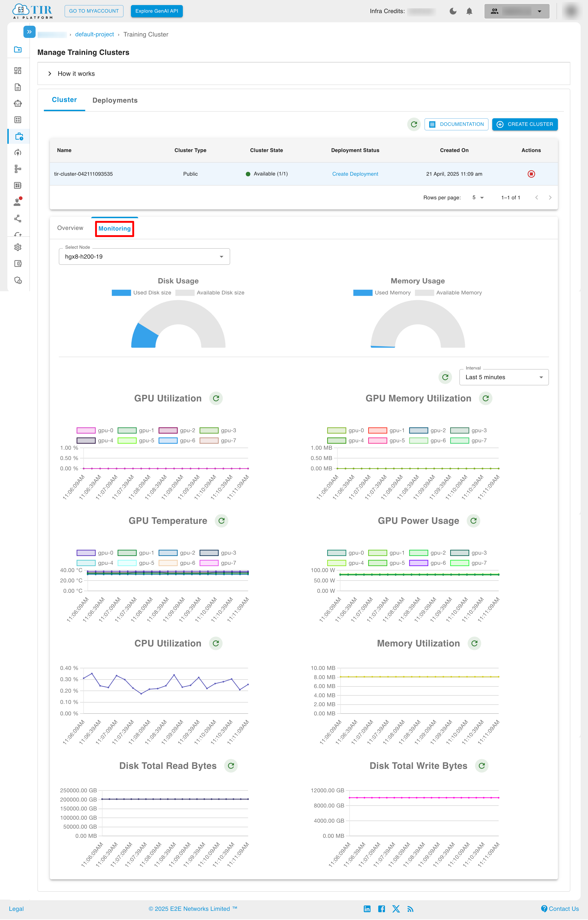Click GO TO MYACCOUNT button
The height and width of the screenshot is (920, 588).
click(94, 11)
